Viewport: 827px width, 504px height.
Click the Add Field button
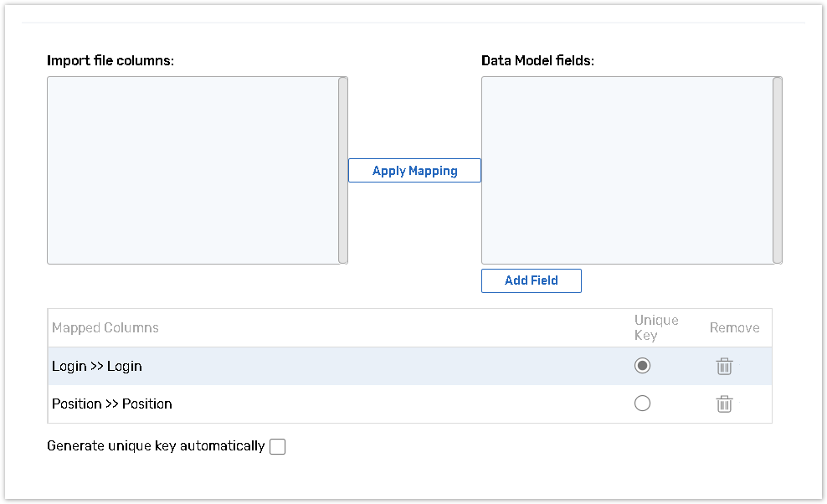531,280
